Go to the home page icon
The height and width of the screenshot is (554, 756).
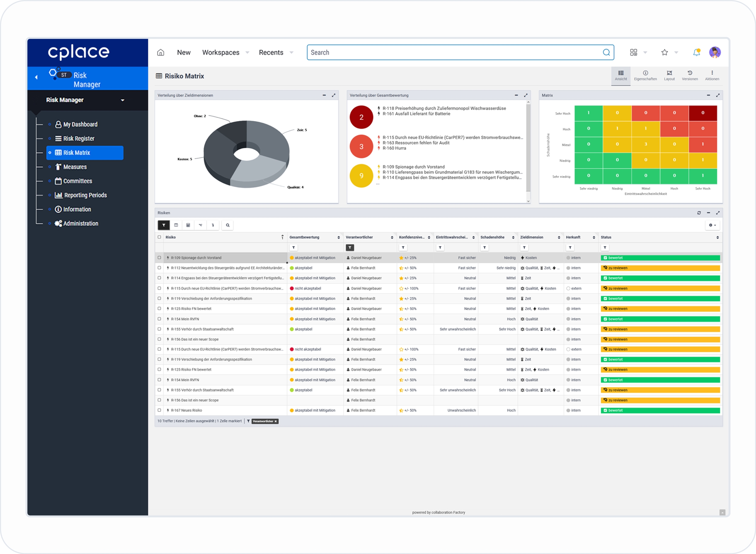point(161,52)
